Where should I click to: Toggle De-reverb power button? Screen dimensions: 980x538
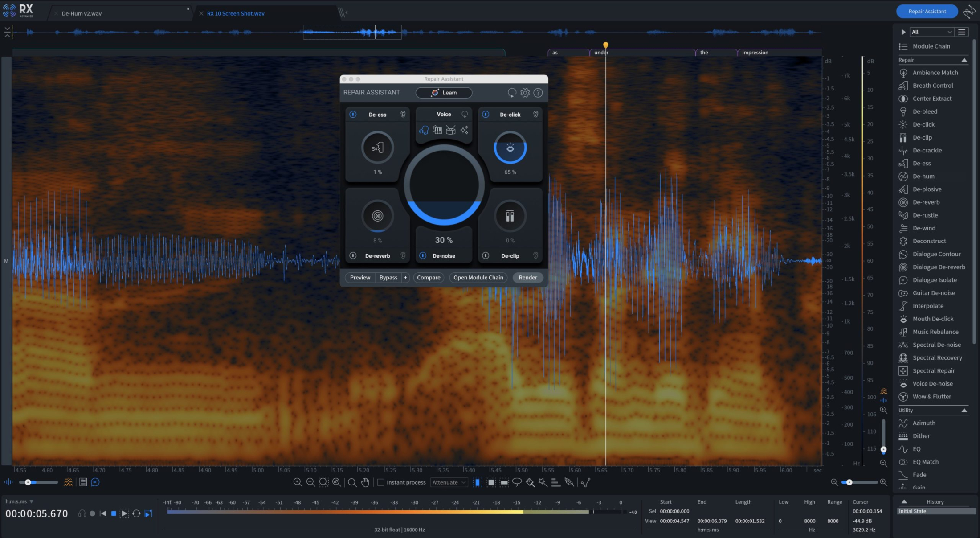[353, 256]
